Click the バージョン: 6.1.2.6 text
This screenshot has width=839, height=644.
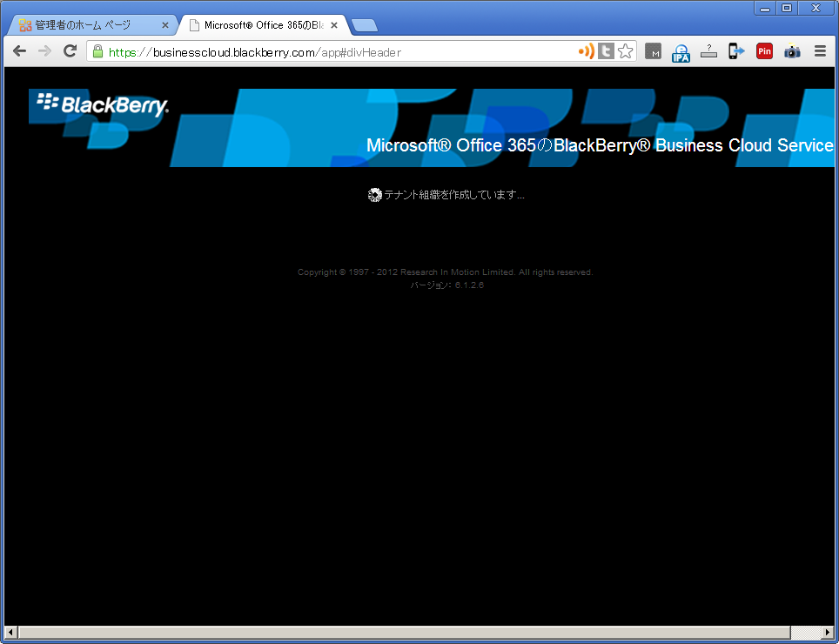446,285
